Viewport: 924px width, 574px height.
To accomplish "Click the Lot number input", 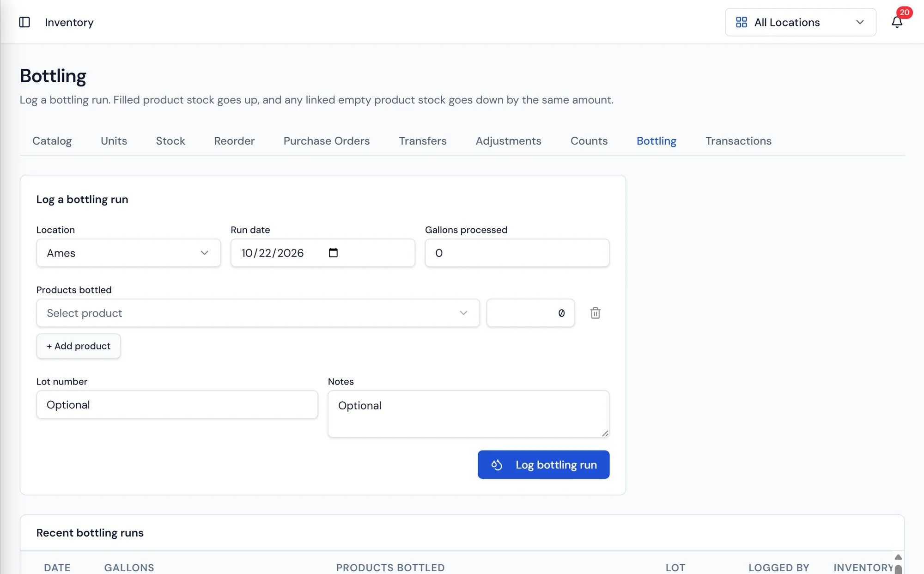I will 177,405.
